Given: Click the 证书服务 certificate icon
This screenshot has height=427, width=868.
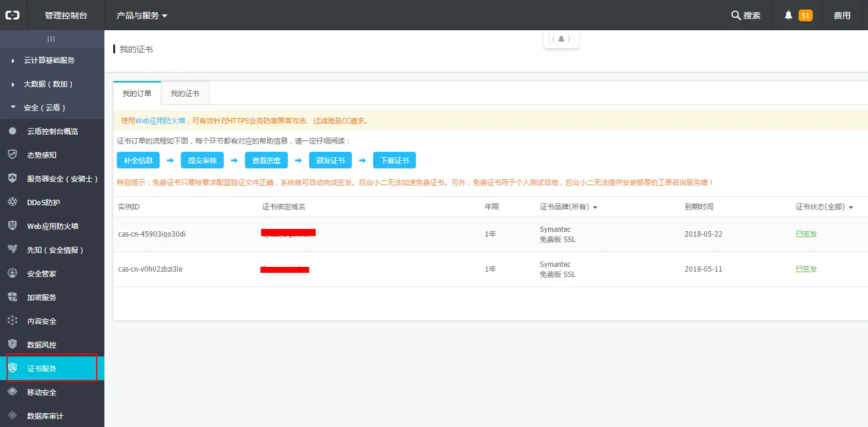Looking at the screenshot, I should 12,368.
